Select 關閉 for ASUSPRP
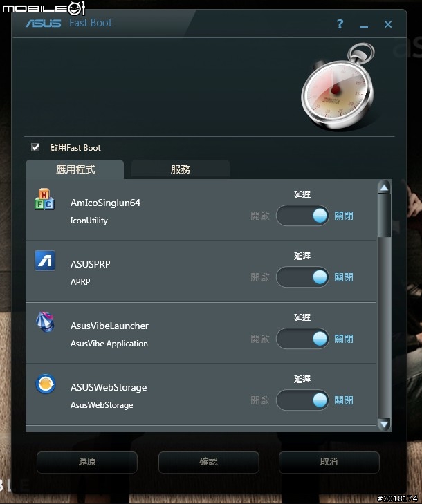The width and height of the screenshot is (422, 504). pyautogui.click(x=344, y=277)
